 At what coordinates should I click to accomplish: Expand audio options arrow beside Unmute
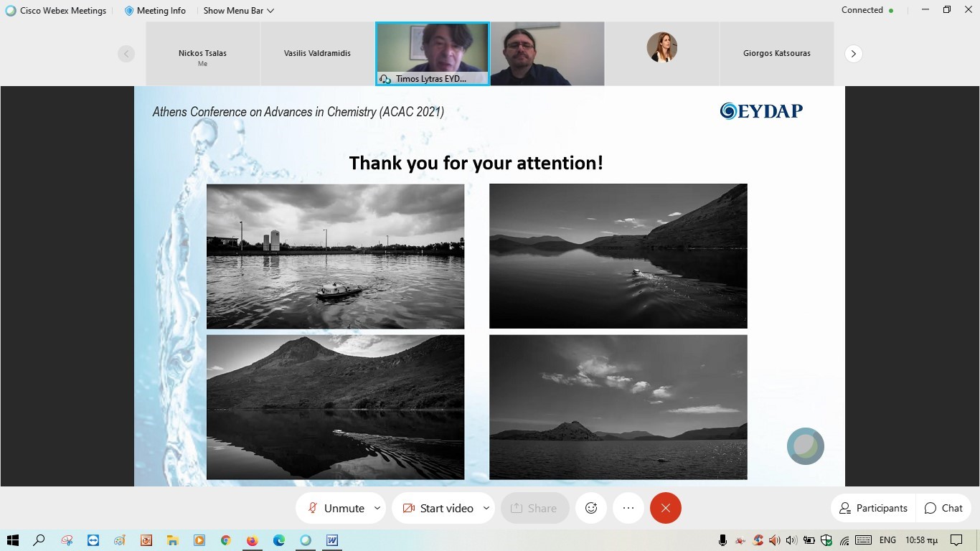click(x=377, y=508)
